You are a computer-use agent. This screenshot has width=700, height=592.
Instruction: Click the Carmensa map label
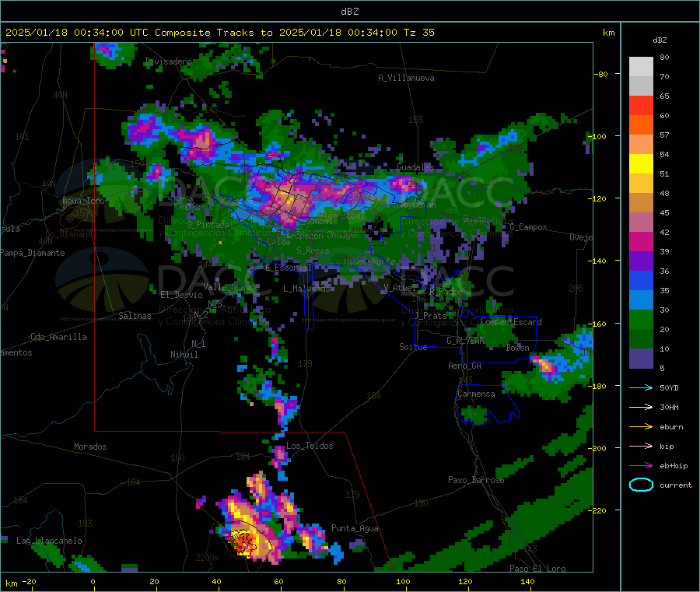coord(476,394)
